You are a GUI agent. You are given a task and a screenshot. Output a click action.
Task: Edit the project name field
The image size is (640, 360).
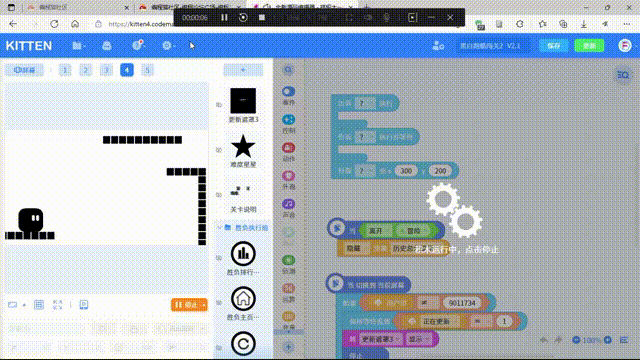tap(493, 46)
